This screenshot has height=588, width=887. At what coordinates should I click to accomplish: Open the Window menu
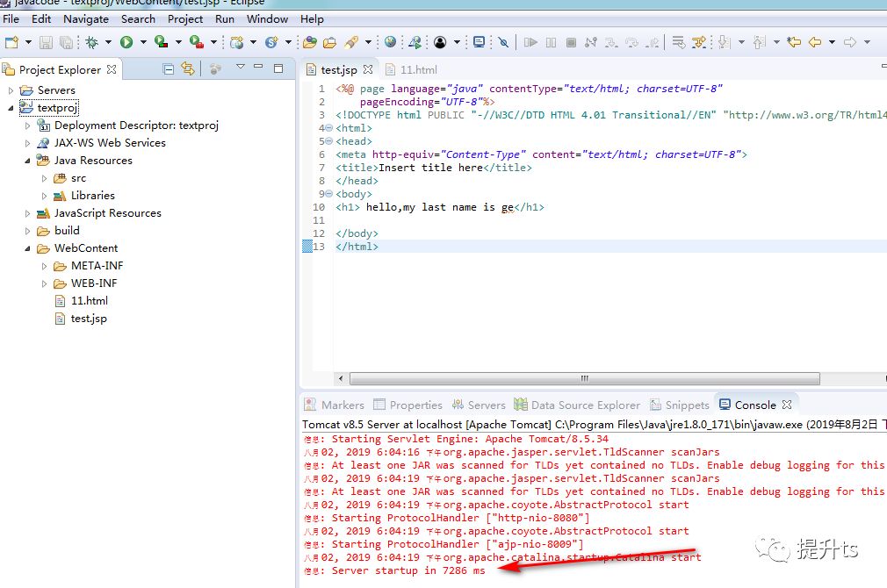pyautogui.click(x=267, y=18)
